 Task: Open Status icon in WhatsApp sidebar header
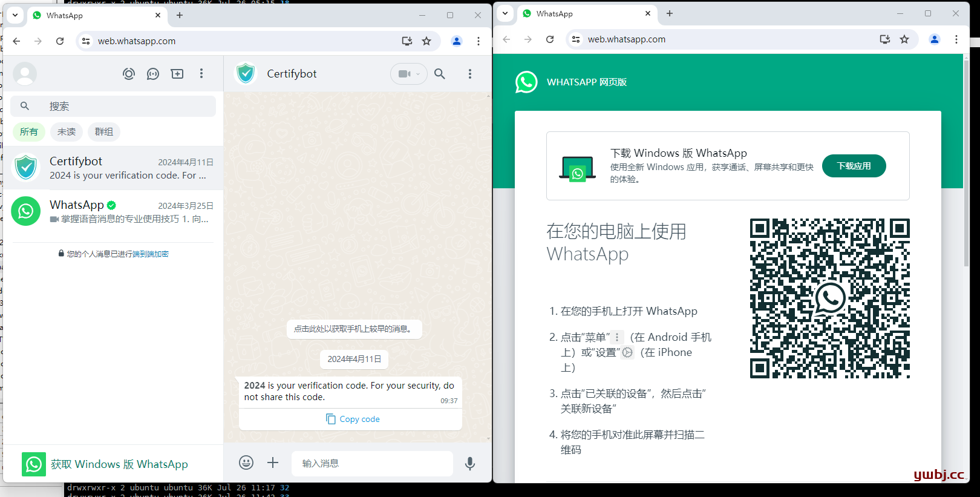tap(129, 74)
